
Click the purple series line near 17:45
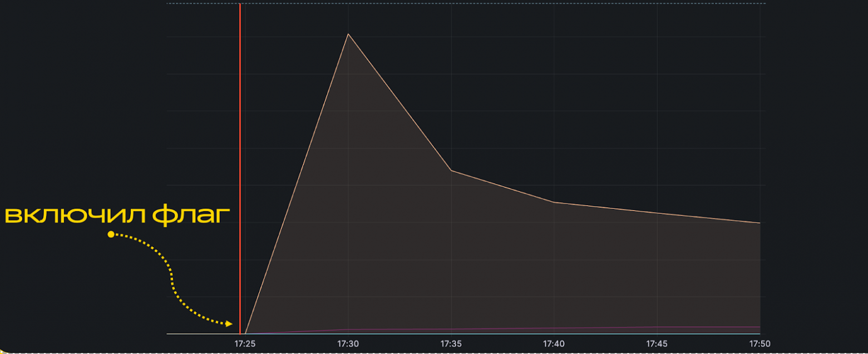(657, 327)
